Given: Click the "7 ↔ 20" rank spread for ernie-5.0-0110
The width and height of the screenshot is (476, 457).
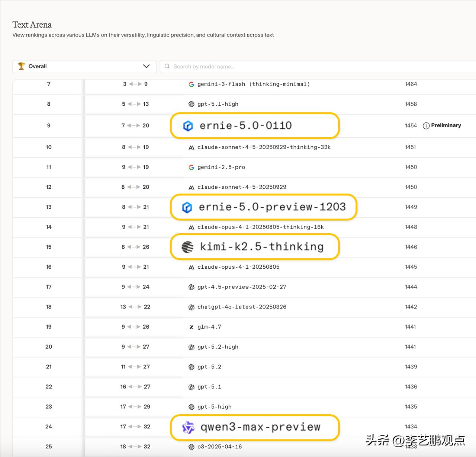Looking at the screenshot, I should 135,126.
